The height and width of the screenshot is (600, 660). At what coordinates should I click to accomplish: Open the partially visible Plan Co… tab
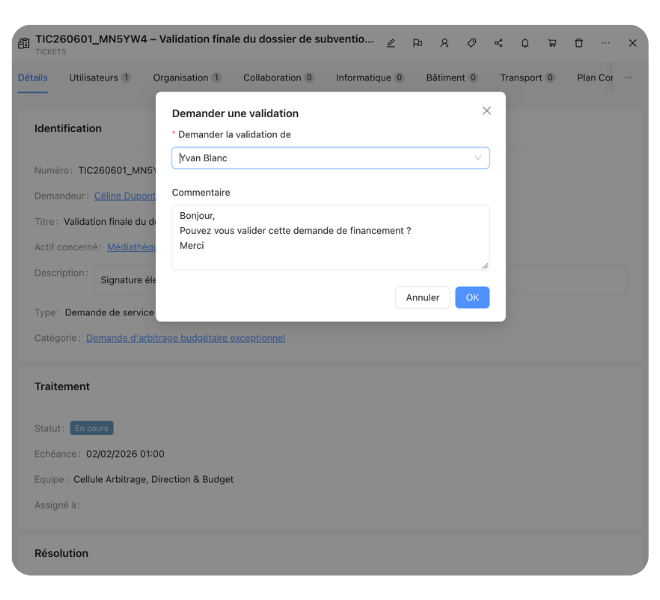click(x=594, y=78)
